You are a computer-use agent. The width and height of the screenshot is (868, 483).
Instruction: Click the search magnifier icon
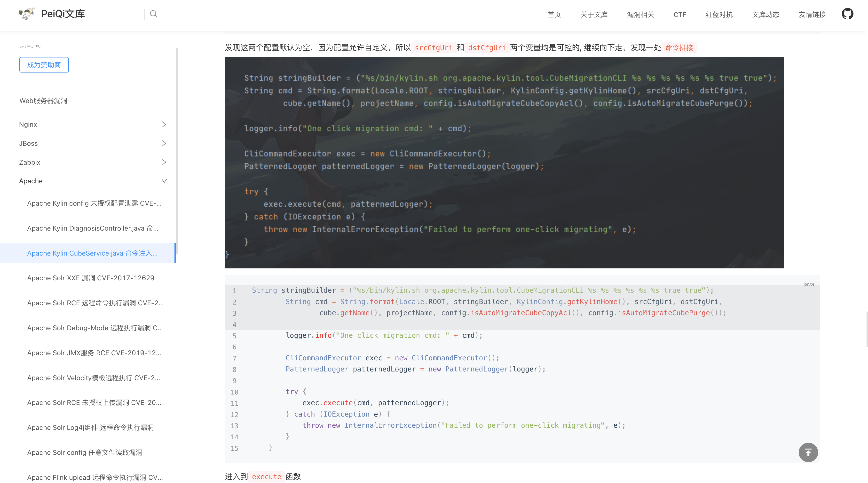pyautogui.click(x=154, y=14)
